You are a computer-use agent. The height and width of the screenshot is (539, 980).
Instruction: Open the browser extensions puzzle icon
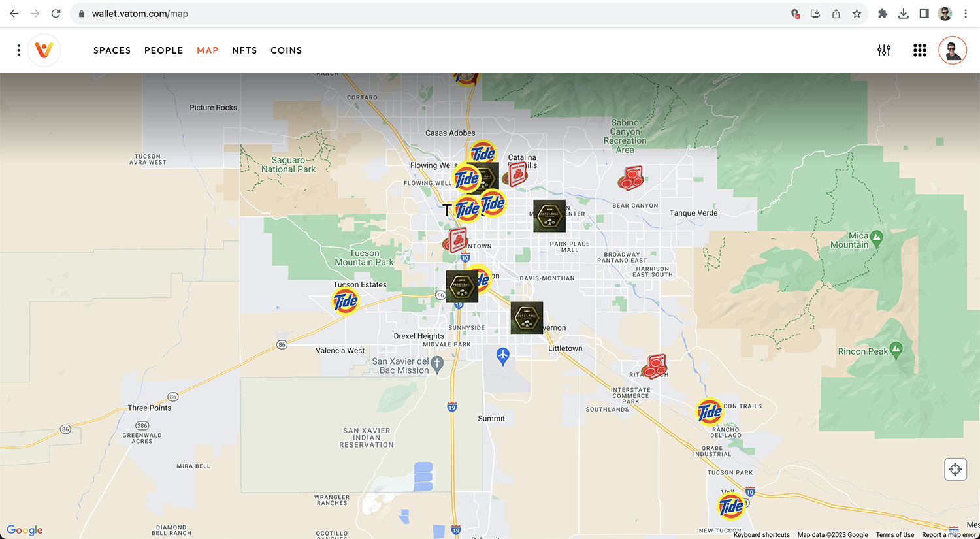[883, 14]
